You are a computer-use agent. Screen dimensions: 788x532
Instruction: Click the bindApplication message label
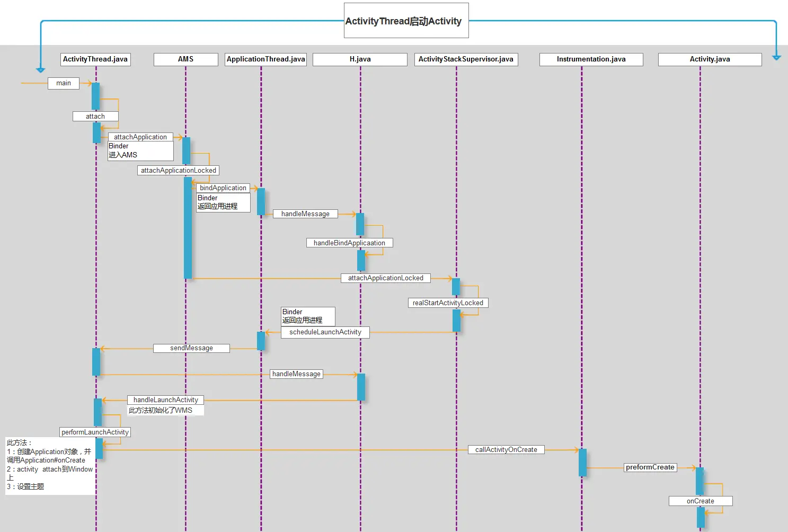tap(223, 188)
